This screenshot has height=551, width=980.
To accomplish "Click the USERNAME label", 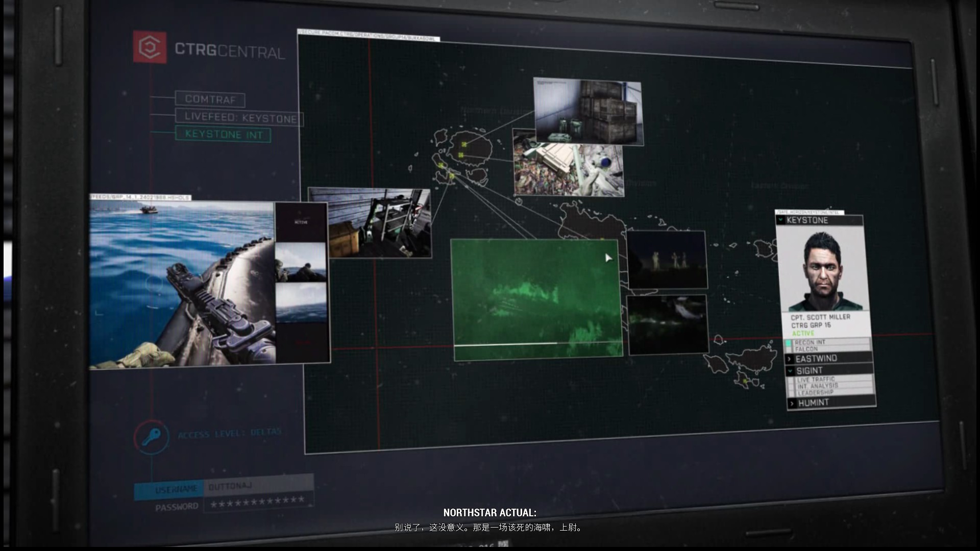I will coord(176,490).
